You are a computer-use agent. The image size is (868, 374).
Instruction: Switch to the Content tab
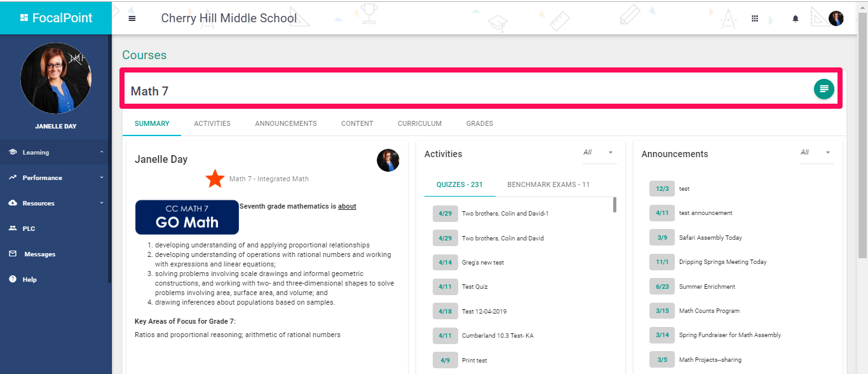point(357,123)
